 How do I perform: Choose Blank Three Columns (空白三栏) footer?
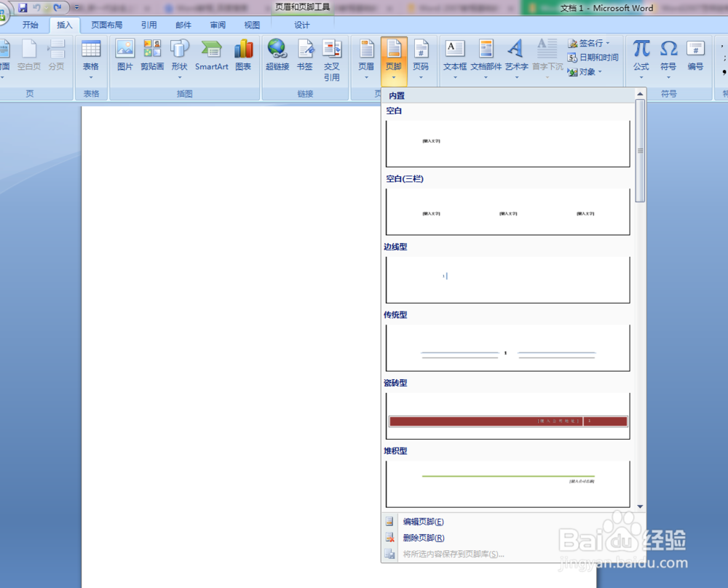(x=508, y=212)
